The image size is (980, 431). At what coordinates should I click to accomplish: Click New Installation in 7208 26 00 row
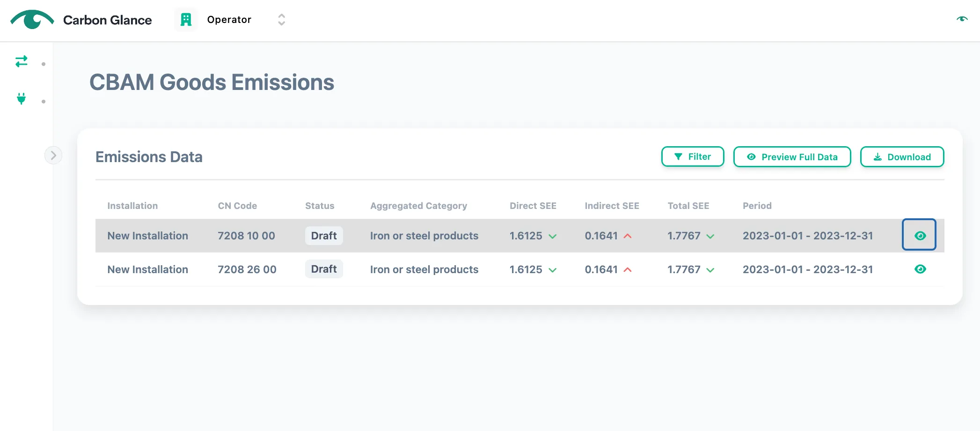point(147,269)
